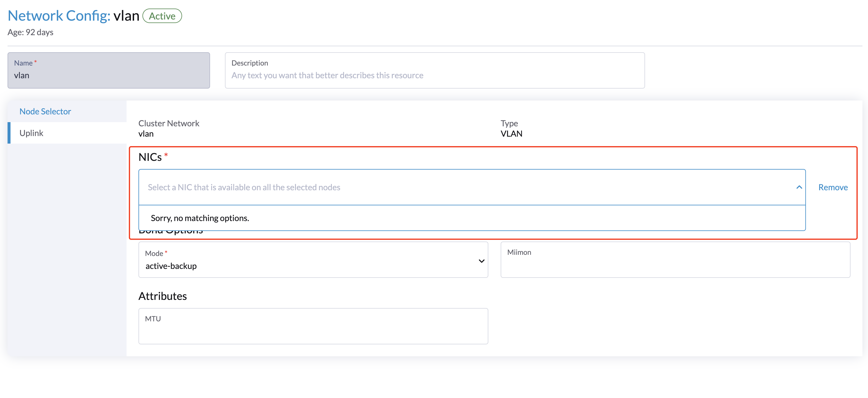Go to the Network Config breadcrumb link
Image resolution: width=868 pixels, height=398 pixels.
coord(59,16)
